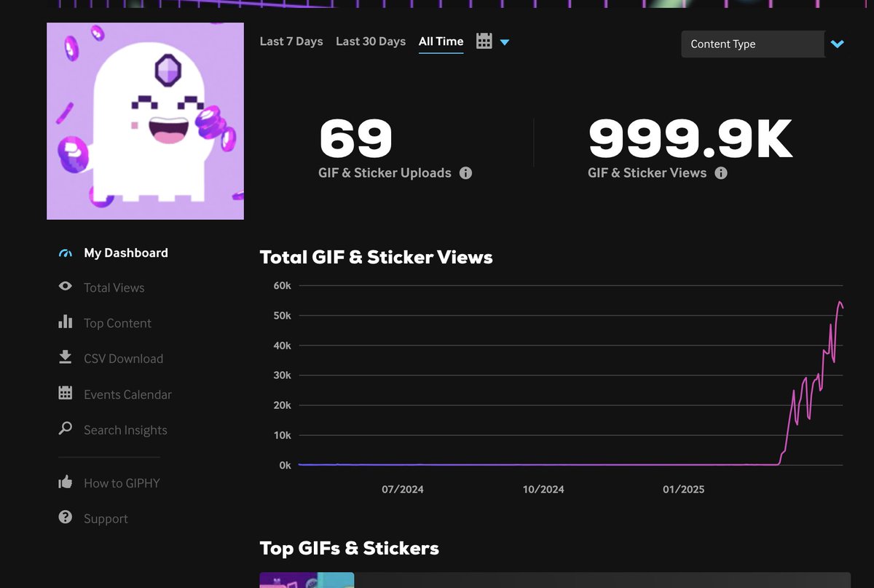Select the All Time tab
Image resolution: width=874 pixels, height=588 pixels.
[x=441, y=41]
